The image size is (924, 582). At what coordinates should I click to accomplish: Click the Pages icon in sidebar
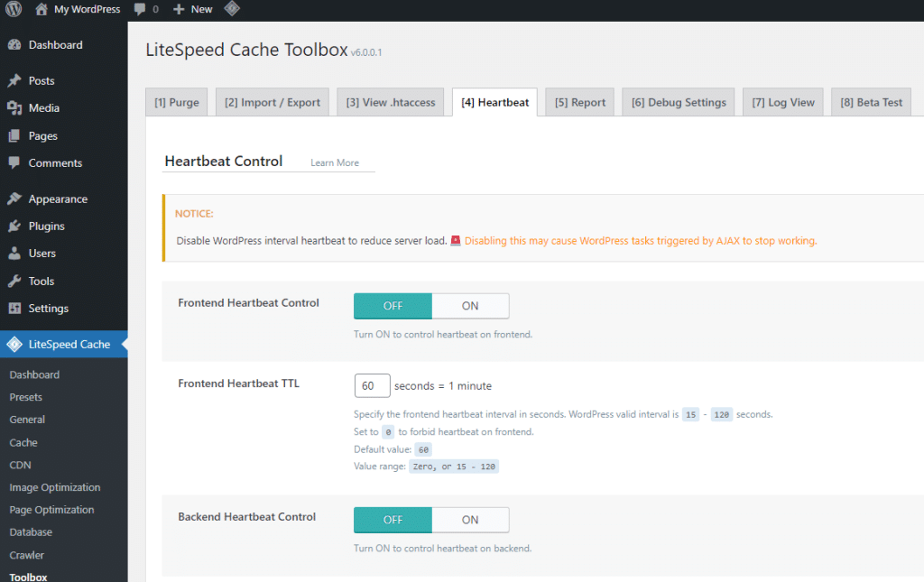(x=14, y=135)
